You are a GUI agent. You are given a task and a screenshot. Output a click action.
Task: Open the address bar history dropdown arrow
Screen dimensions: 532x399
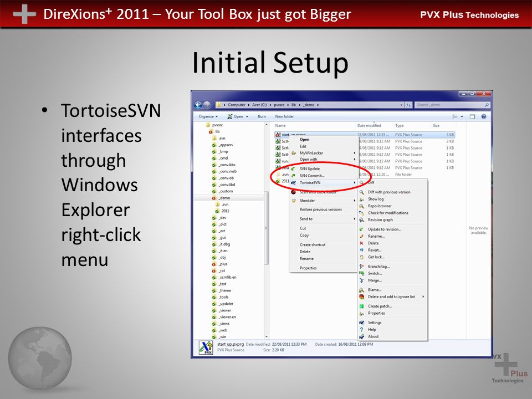tap(401, 105)
